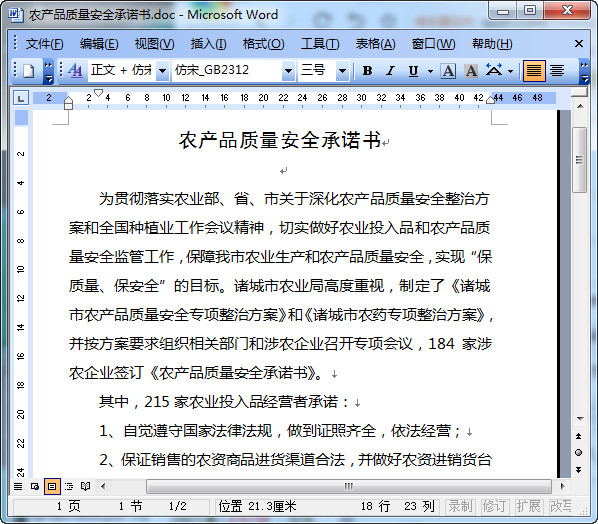The image size is (598, 524).
Task: Expand the font size dropdown 三号
Action: tap(342, 71)
